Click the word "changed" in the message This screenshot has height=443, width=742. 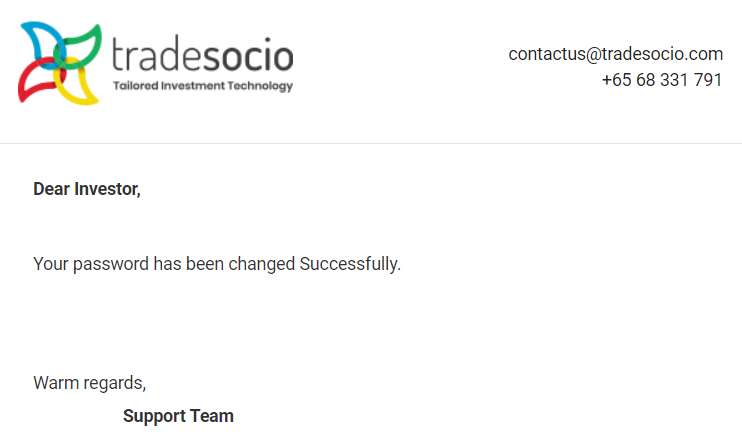[x=262, y=265]
